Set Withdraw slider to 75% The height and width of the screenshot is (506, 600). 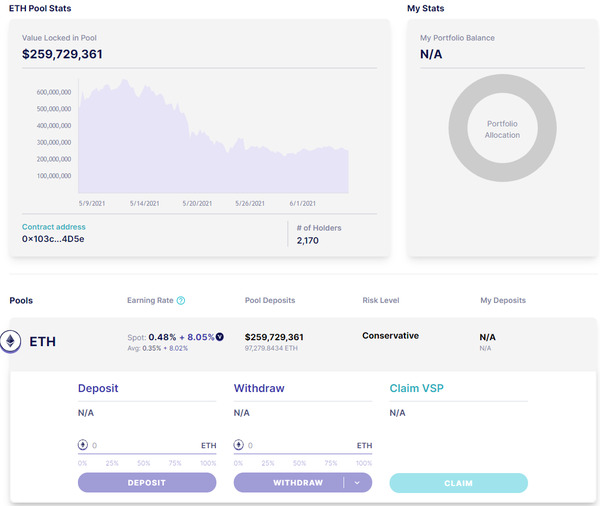(x=331, y=463)
